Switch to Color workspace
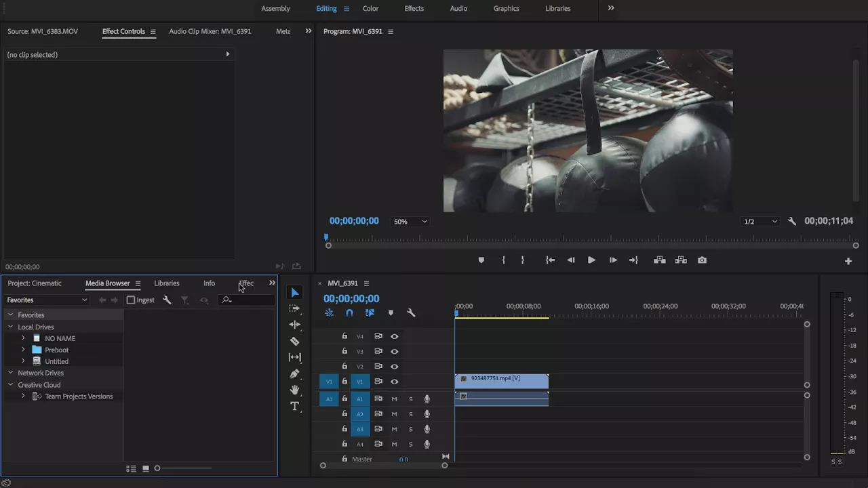Image resolution: width=868 pixels, height=488 pixels. pyautogui.click(x=370, y=8)
